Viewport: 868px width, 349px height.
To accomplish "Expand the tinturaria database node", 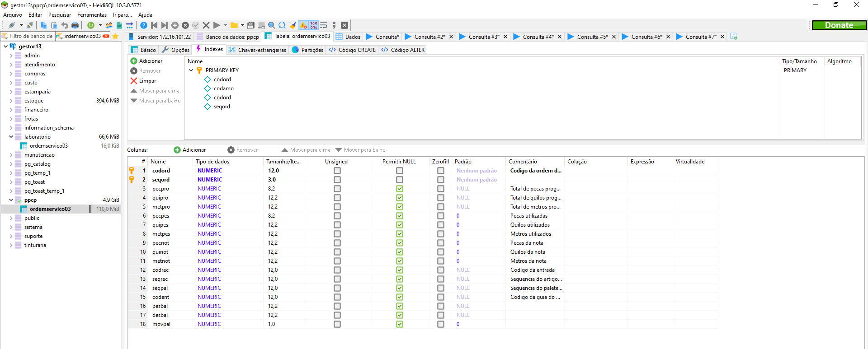I will click(11, 245).
